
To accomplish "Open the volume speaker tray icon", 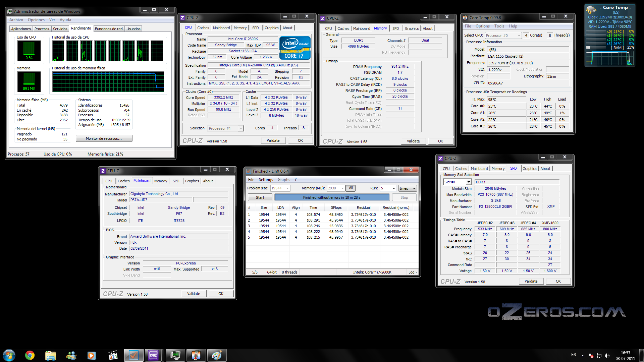I will [607, 356].
